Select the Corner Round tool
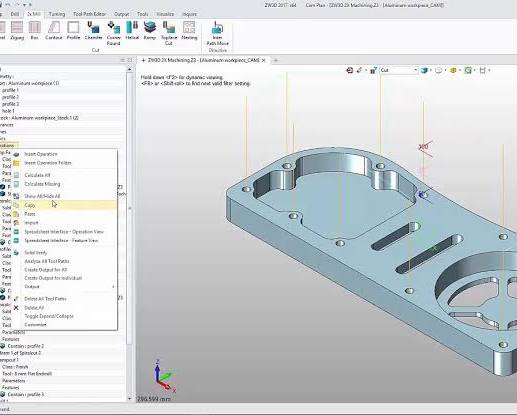 114,33
